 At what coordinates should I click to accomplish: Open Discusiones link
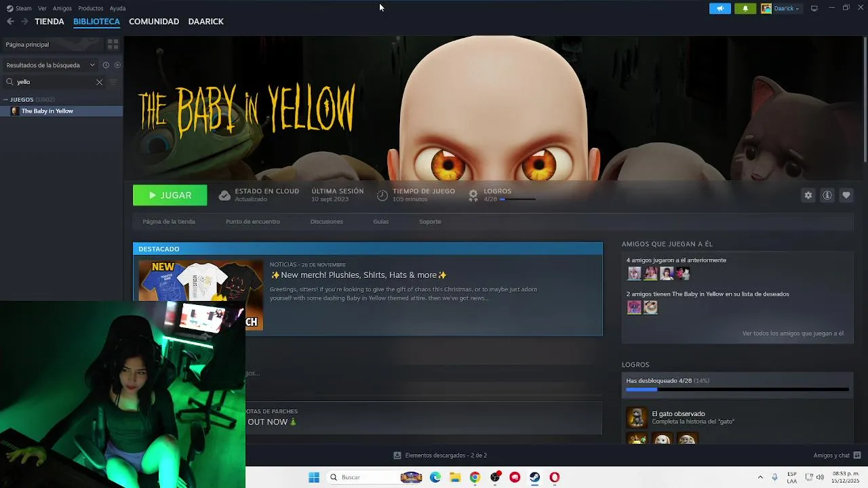(327, 222)
